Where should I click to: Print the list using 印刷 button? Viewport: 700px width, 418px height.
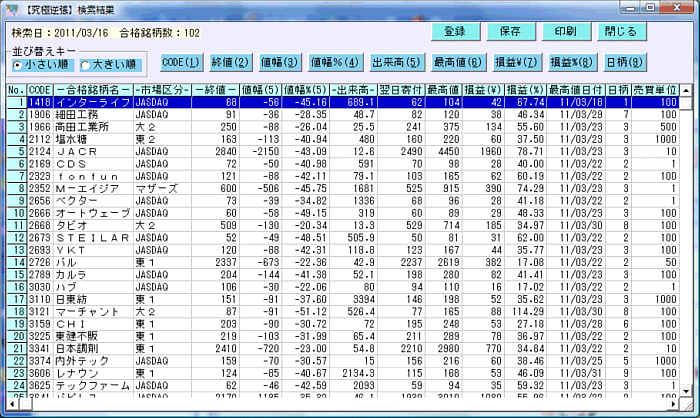tap(565, 31)
